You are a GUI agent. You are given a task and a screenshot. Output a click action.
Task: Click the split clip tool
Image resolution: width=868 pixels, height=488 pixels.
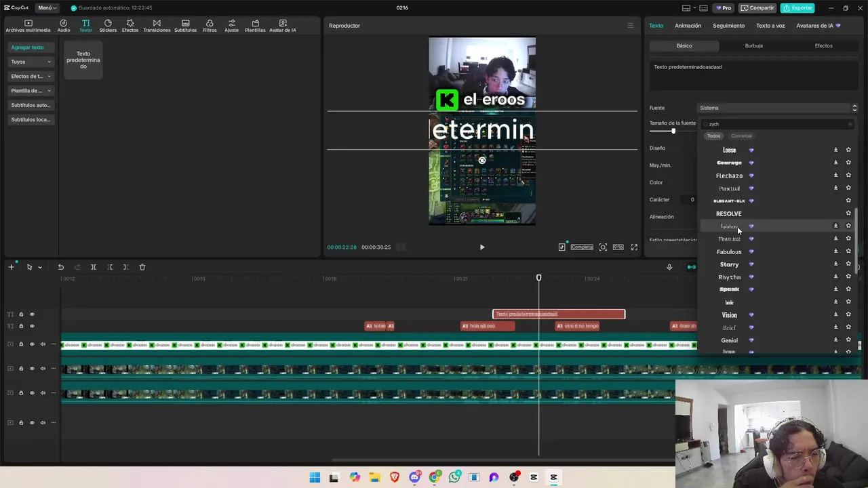94,267
